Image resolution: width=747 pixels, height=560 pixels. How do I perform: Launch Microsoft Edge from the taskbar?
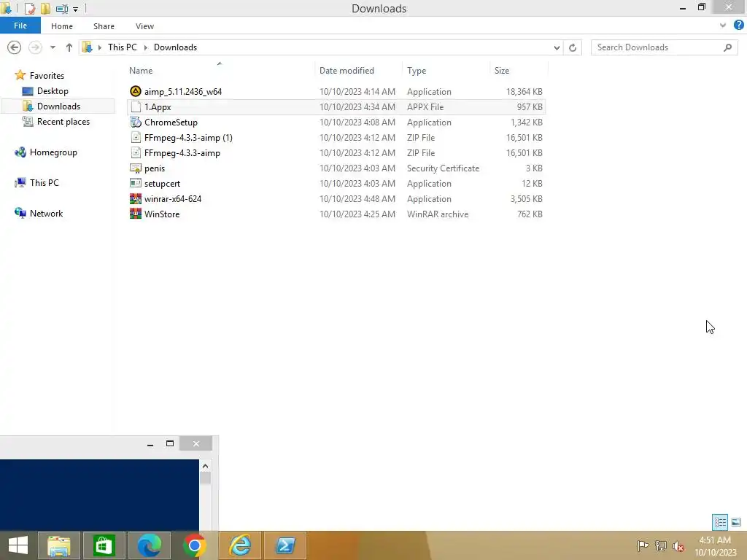tap(149, 545)
